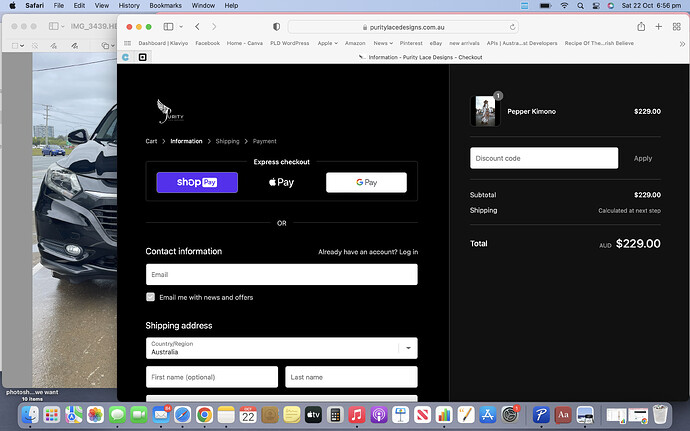Open the bookmarks grid icon in favorites bar

[128, 43]
